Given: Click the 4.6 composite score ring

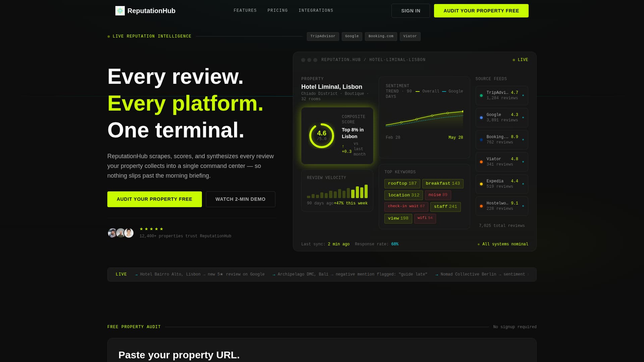Looking at the screenshot, I should tap(322, 136).
